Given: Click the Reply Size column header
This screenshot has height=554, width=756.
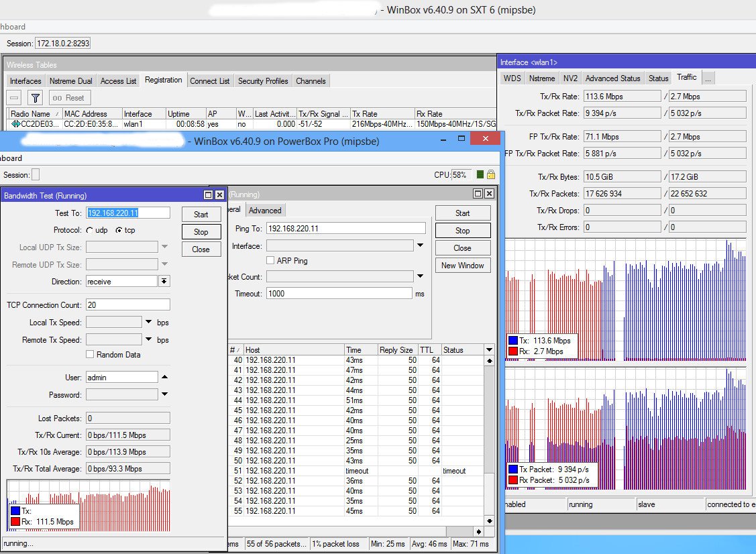Looking at the screenshot, I should [x=396, y=349].
